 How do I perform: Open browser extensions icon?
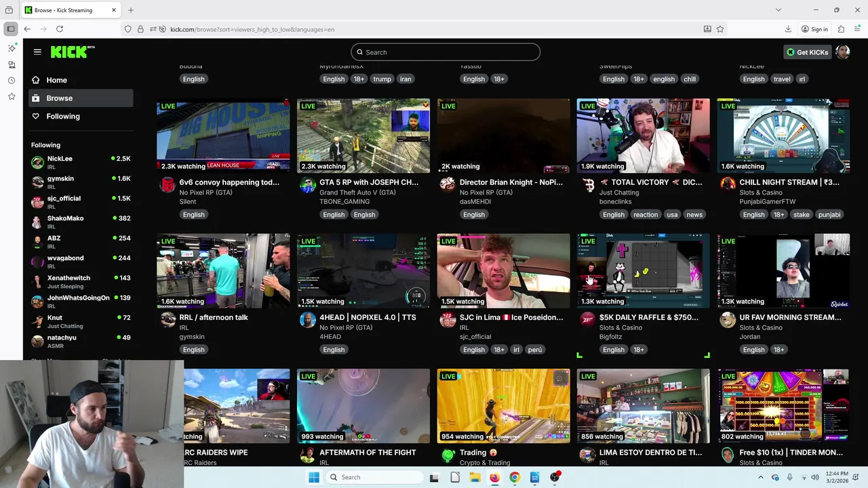841,29
